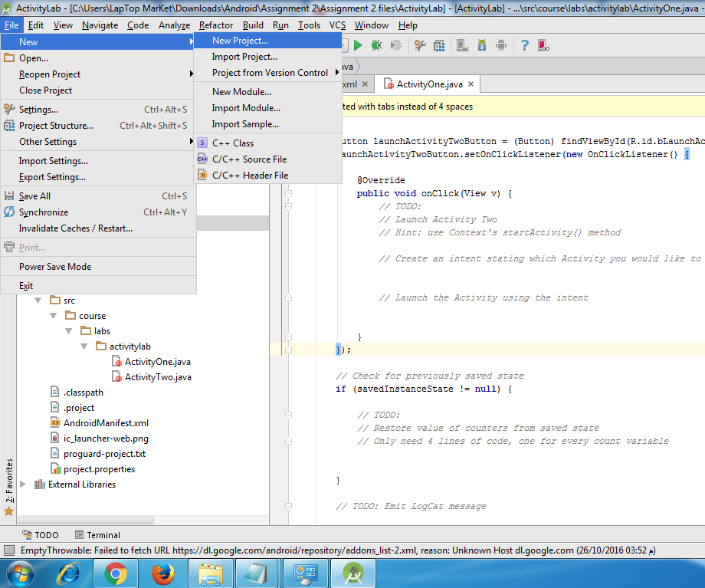Open the wrench Settings toolbar icon
Screen dimensions: 705x588
point(420,45)
